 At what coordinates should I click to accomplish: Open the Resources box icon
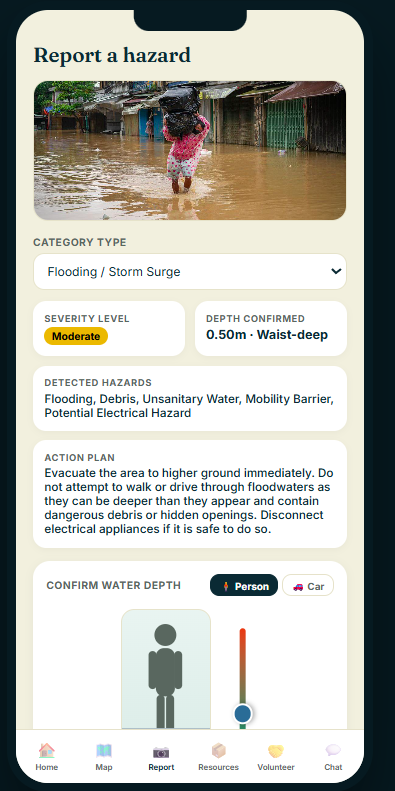[x=218, y=751]
